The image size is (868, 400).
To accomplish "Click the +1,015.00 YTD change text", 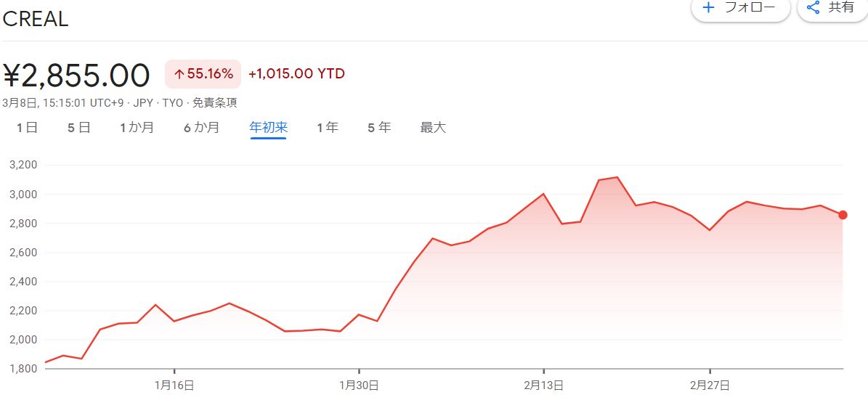I will coord(296,74).
